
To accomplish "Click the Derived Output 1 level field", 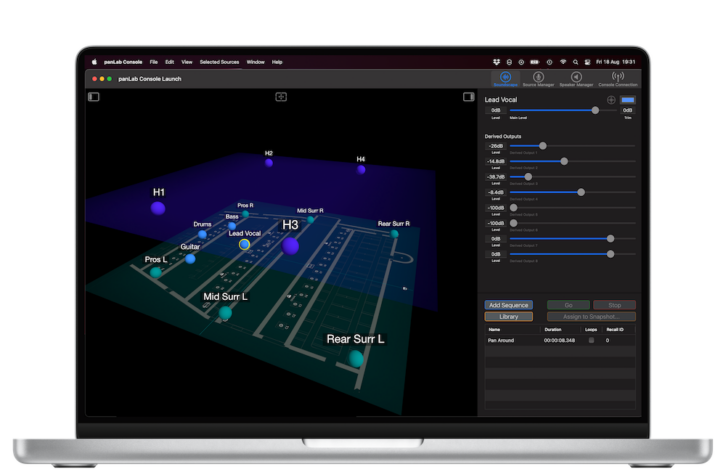I will [495, 145].
